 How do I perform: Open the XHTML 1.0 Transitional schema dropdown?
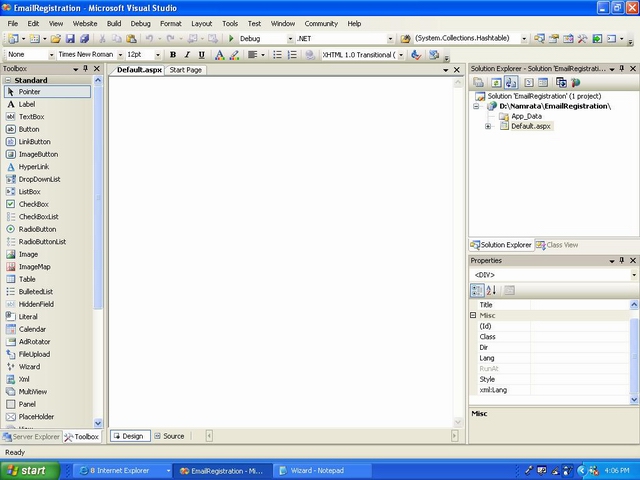click(401, 55)
